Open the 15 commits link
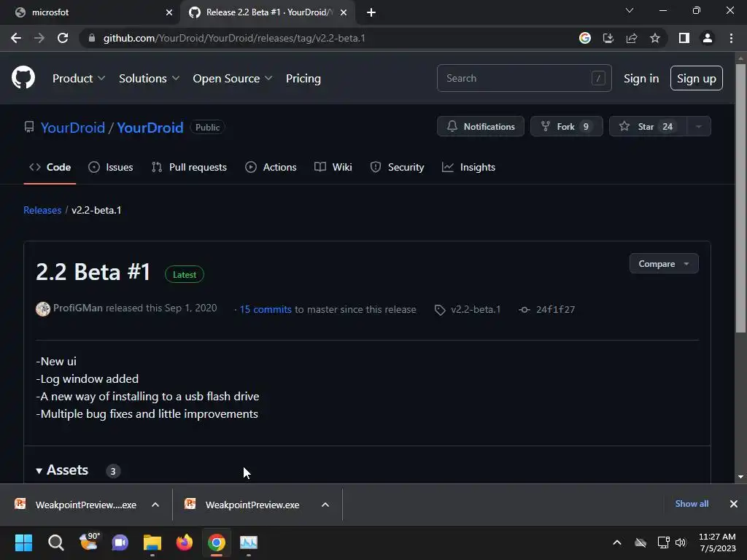This screenshot has height=560, width=747. tap(266, 309)
